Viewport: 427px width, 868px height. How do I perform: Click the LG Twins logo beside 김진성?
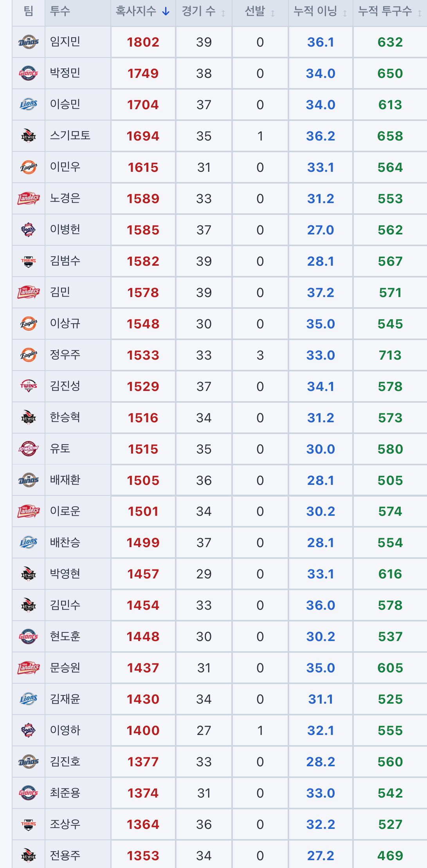pyautogui.click(x=29, y=386)
